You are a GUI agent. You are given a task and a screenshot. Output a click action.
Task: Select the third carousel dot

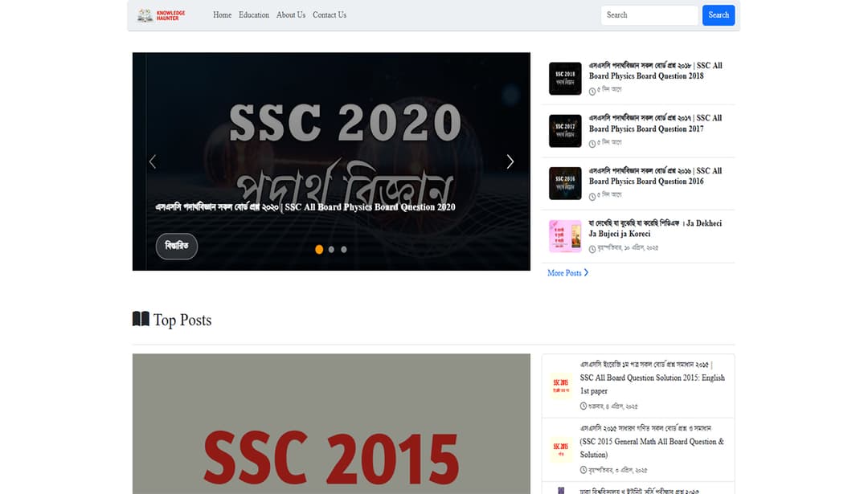point(344,250)
